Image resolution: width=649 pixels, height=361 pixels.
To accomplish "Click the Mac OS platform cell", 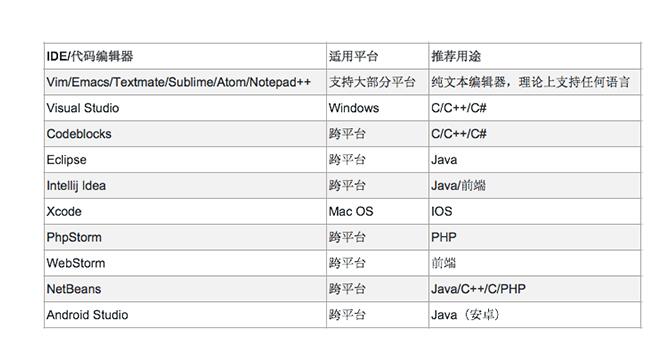I will click(x=377, y=212).
